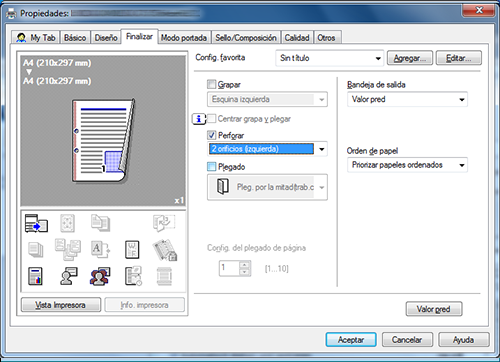Screen dimensions: 500x362
Task: Open the Diseño tab
Action: 106,38
